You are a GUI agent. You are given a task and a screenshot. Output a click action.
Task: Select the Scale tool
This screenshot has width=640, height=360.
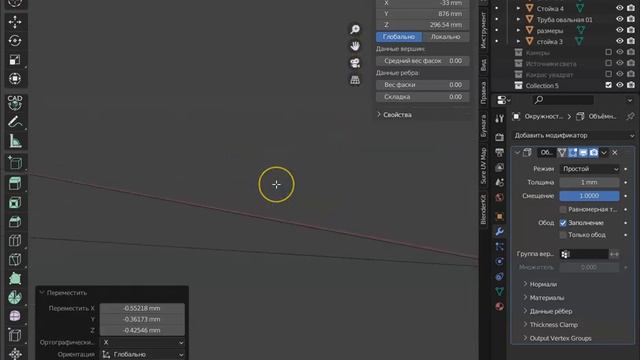point(15,60)
